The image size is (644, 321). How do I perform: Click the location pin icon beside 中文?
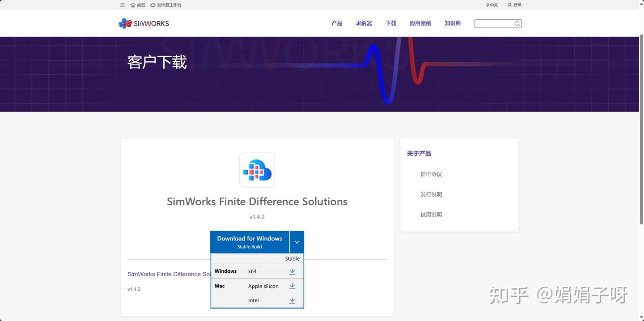pyautogui.click(x=487, y=5)
